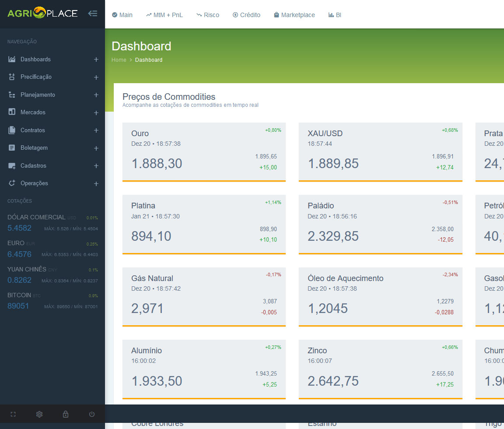Go to Home breadcrumb link

click(119, 60)
